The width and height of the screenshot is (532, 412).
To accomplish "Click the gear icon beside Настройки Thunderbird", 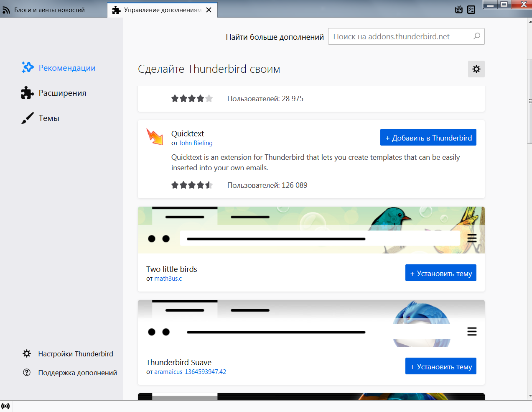I will click(x=27, y=354).
